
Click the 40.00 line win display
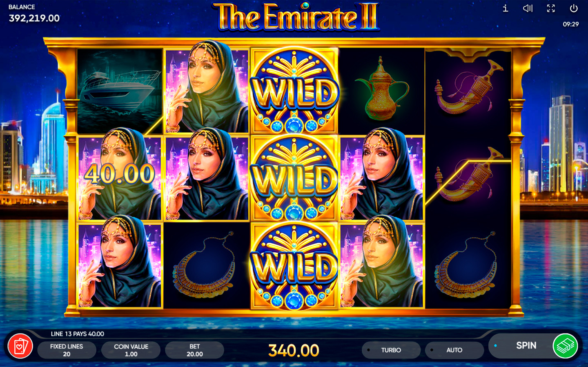[x=119, y=174]
